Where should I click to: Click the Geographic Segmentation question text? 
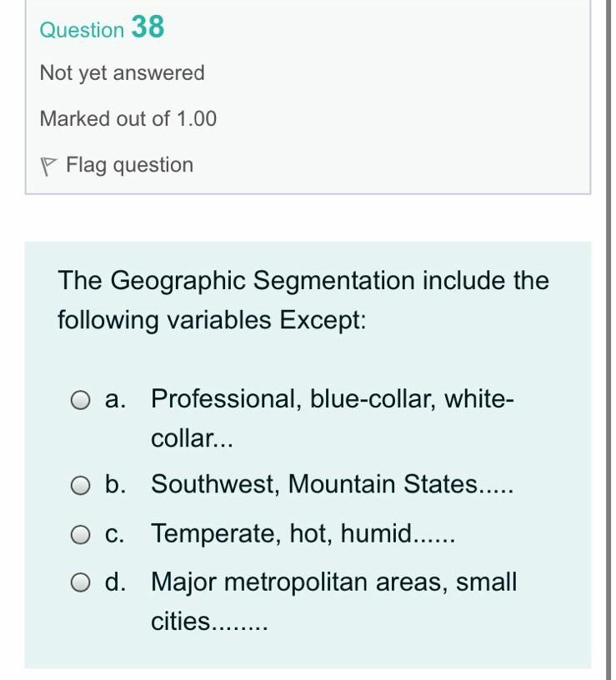coord(303,298)
